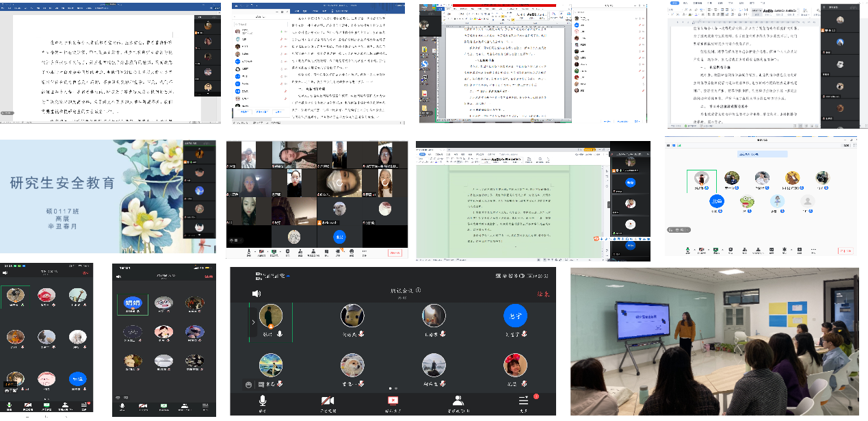Expand the more menu in the far-left phone meeting
This screenshot has height=421, width=868.
click(84, 406)
